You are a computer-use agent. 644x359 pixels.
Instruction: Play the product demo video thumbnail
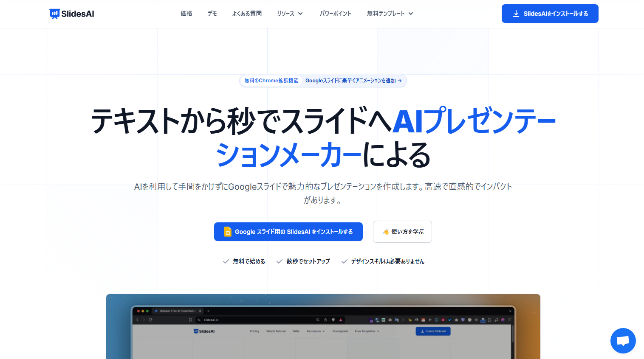[x=323, y=326]
